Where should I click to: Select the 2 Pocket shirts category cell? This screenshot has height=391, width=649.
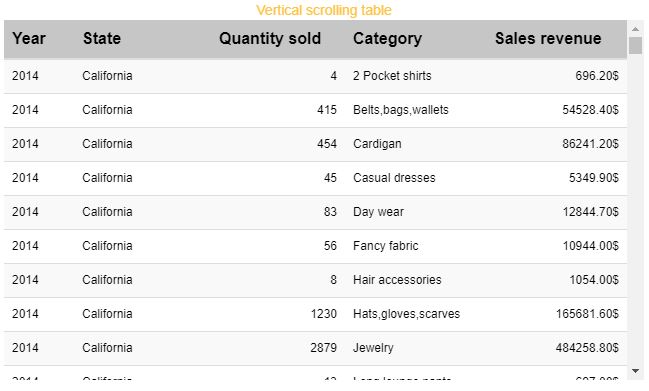point(392,76)
